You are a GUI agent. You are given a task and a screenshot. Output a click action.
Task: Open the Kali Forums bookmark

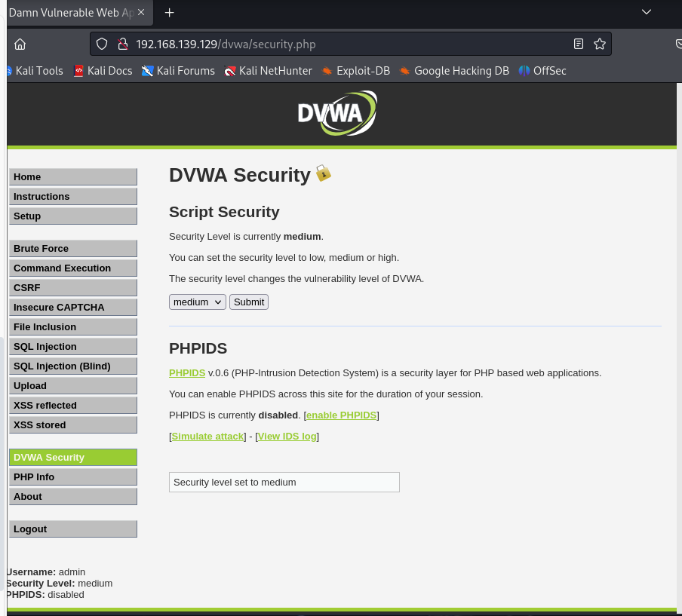coord(178,70)
